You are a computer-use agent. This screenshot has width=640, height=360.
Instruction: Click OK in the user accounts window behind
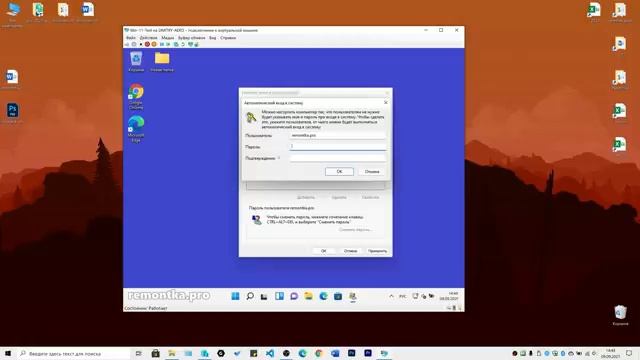click(x=323, y=251)
